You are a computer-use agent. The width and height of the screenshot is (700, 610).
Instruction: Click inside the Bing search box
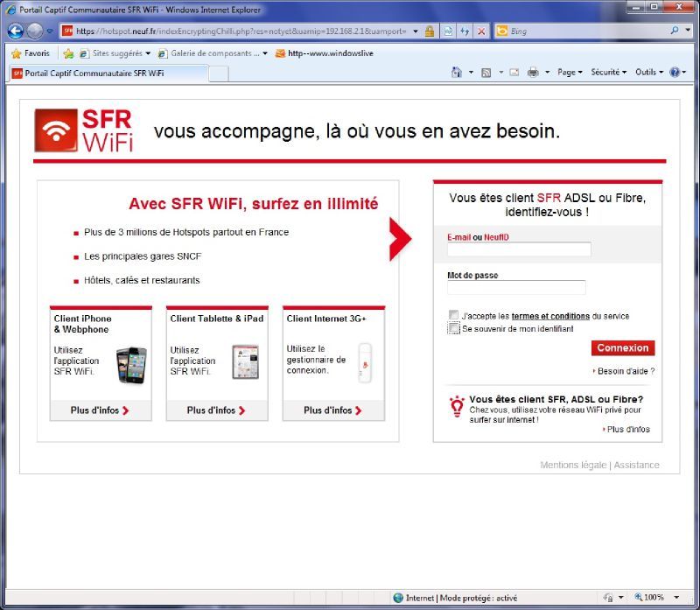[587, 31]
